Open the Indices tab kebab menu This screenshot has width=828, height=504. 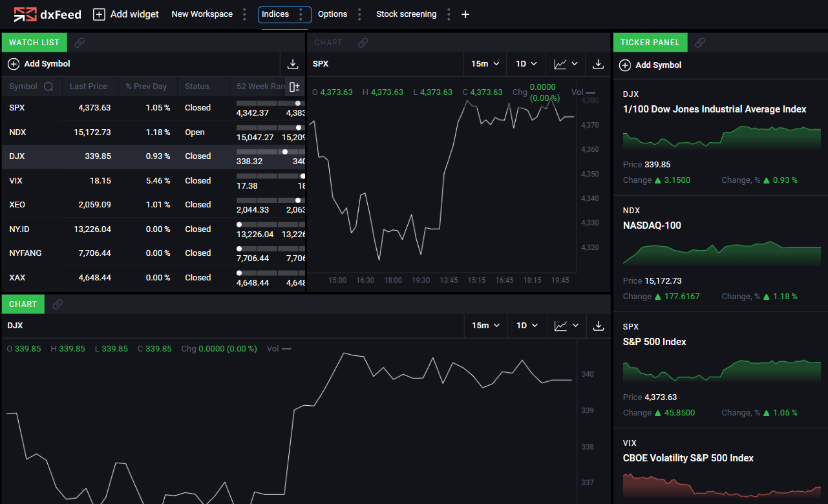[301, 14]
